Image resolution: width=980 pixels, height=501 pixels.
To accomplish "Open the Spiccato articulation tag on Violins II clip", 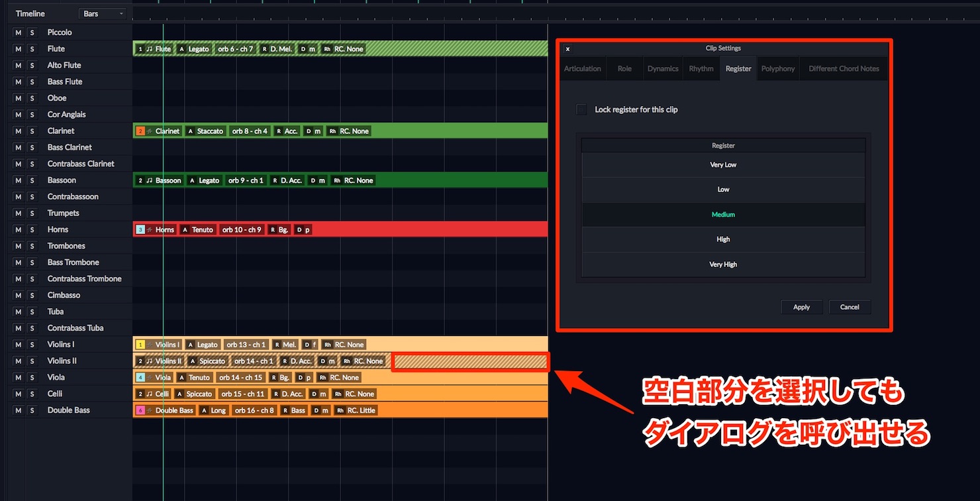I will click(x=208, y=361).
